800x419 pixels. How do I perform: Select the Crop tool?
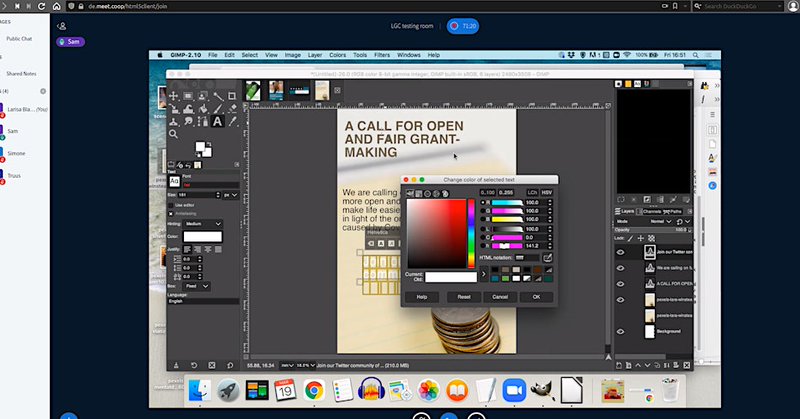232,96
